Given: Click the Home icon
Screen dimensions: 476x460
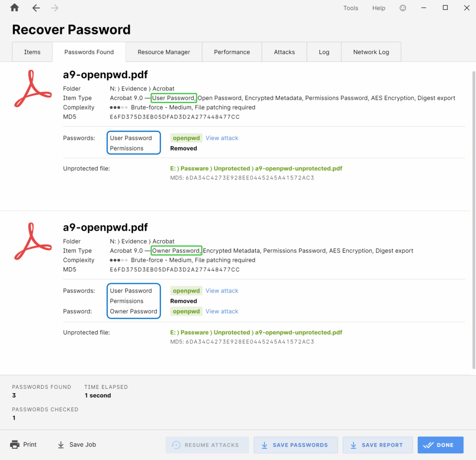Looking at the screenshot, I should [x=14, y=8].
